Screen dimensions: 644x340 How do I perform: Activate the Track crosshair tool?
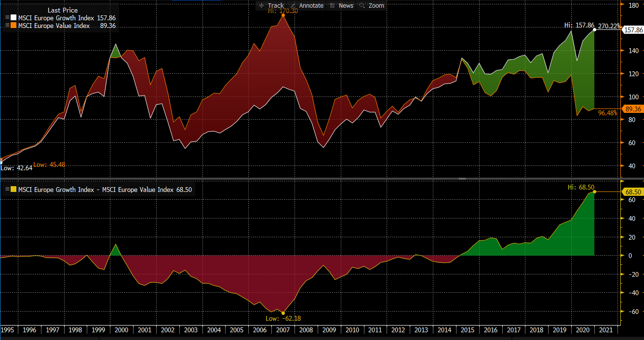tap(271, 6)
